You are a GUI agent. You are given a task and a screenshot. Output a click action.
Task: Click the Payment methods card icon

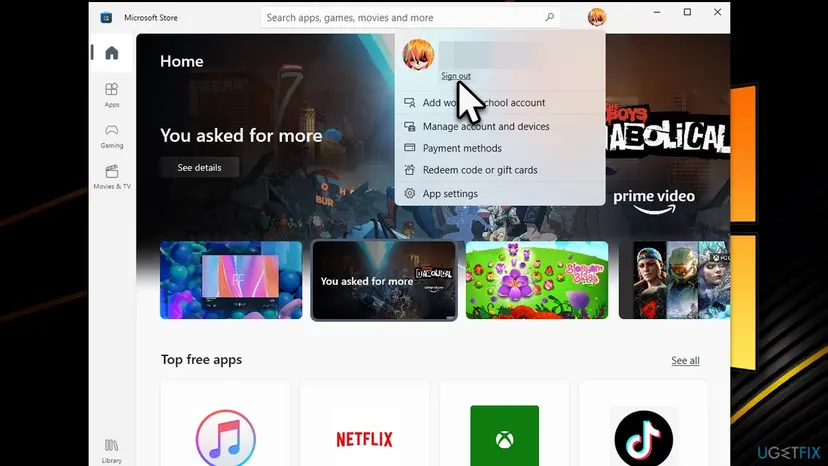(409, 148)
